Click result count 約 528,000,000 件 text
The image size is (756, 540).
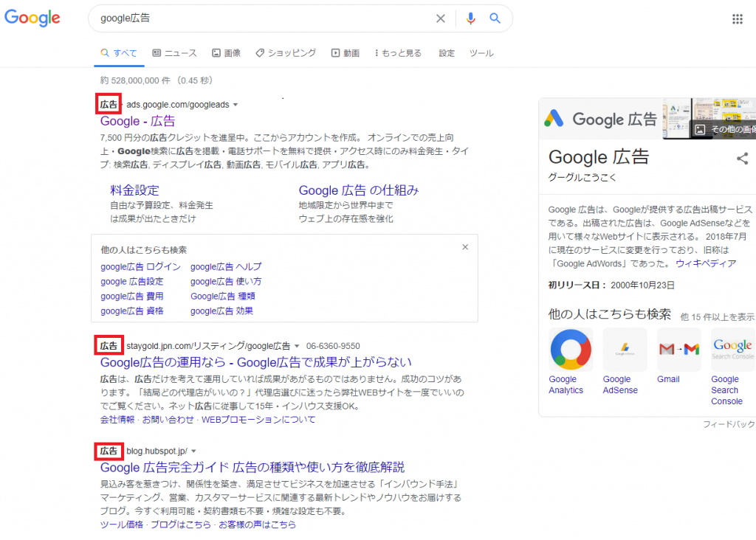pyautogui.click(x=135, y=80)
